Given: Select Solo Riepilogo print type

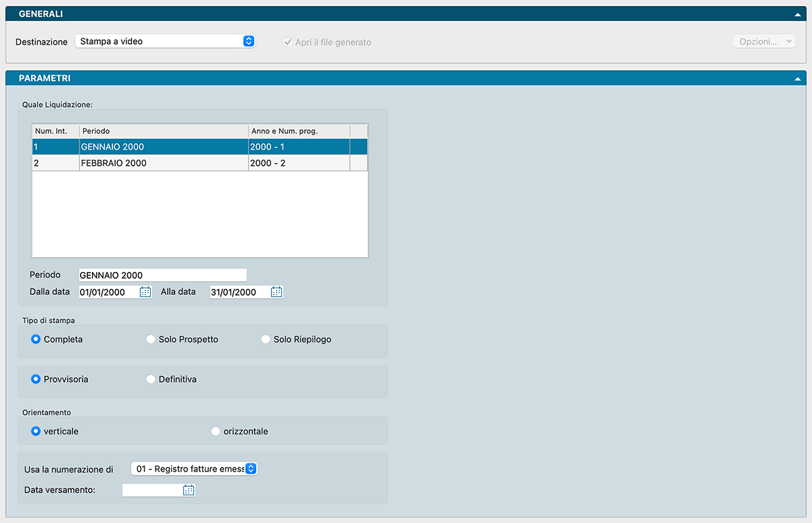Looking at the screenshot, I should 266,340.
